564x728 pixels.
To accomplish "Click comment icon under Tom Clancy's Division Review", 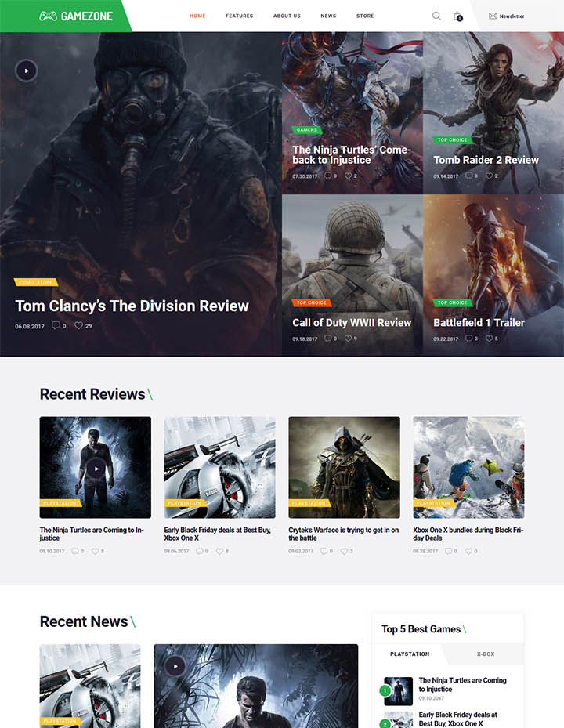I will [x=56, y=325].
